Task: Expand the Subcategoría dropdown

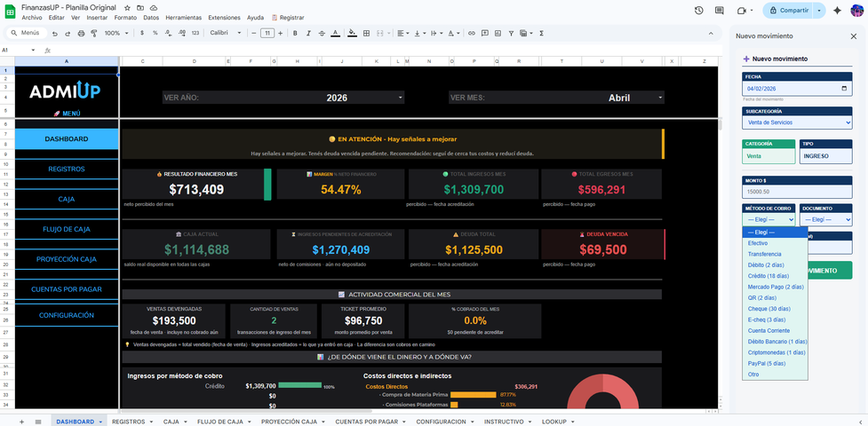Action: (797, 122)
